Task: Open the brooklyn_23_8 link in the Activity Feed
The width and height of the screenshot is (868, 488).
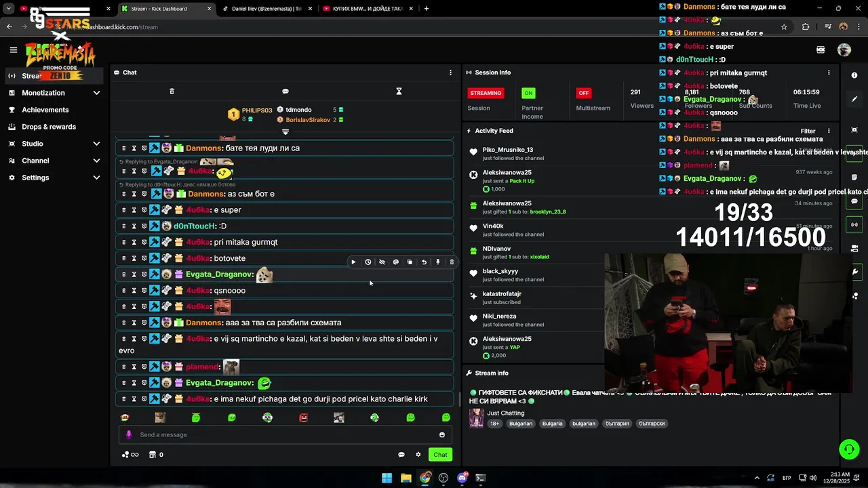Action: [x=548, y=212]
